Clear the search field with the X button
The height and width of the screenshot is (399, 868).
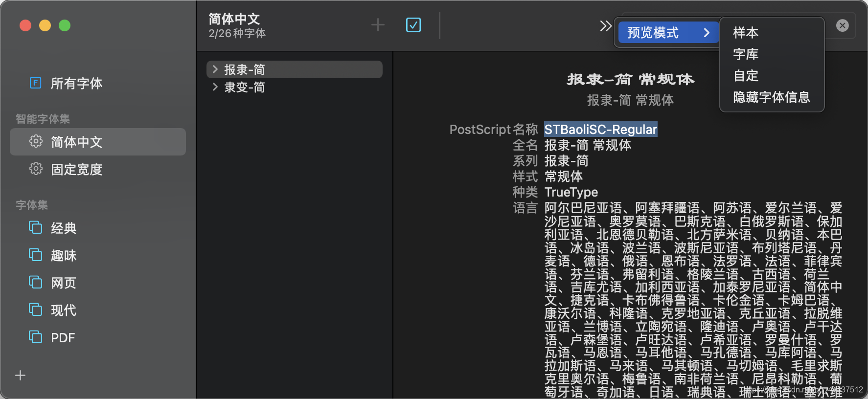point(843,25)
